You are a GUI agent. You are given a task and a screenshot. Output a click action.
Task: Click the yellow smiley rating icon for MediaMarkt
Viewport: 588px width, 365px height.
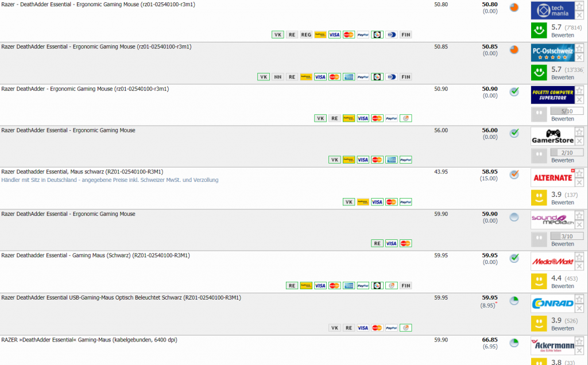[539, 281]
